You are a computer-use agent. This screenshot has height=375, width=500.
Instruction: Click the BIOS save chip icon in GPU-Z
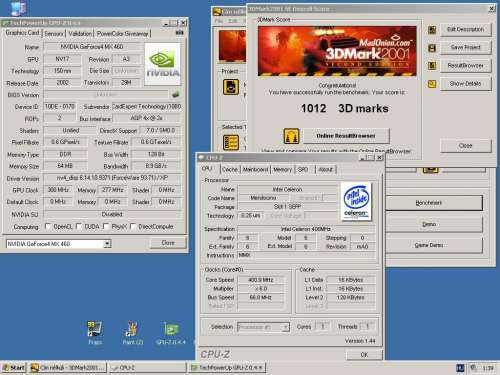pos(176,95)
